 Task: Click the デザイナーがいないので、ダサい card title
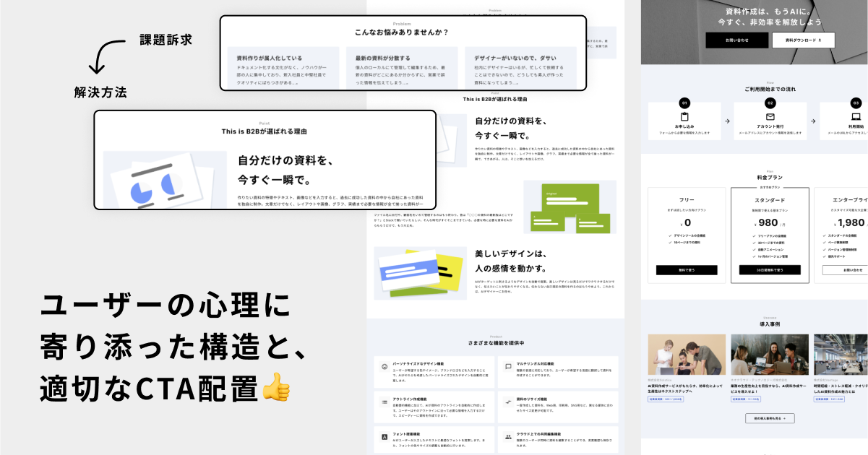point(515,58)
